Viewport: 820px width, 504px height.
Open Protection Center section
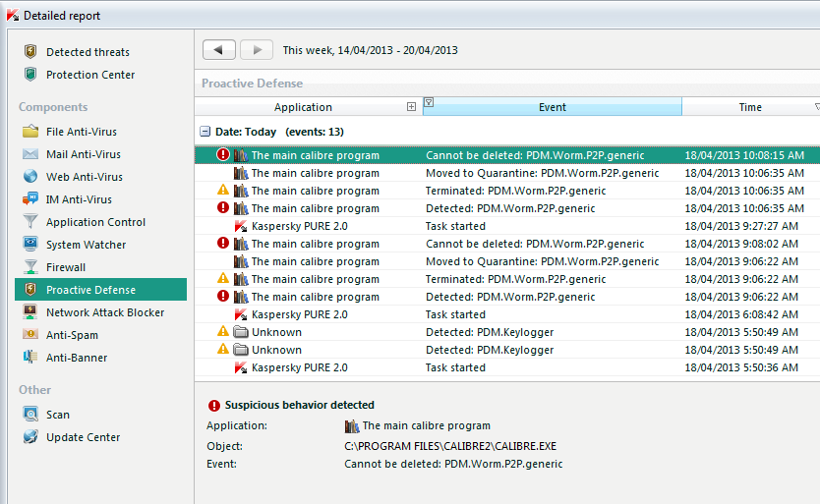point(90,75)
